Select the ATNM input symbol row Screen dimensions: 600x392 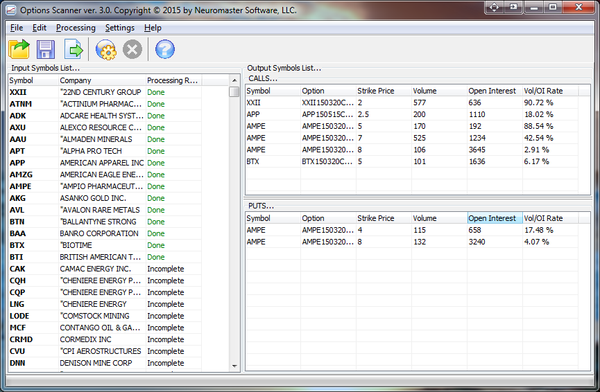[105, 104]
